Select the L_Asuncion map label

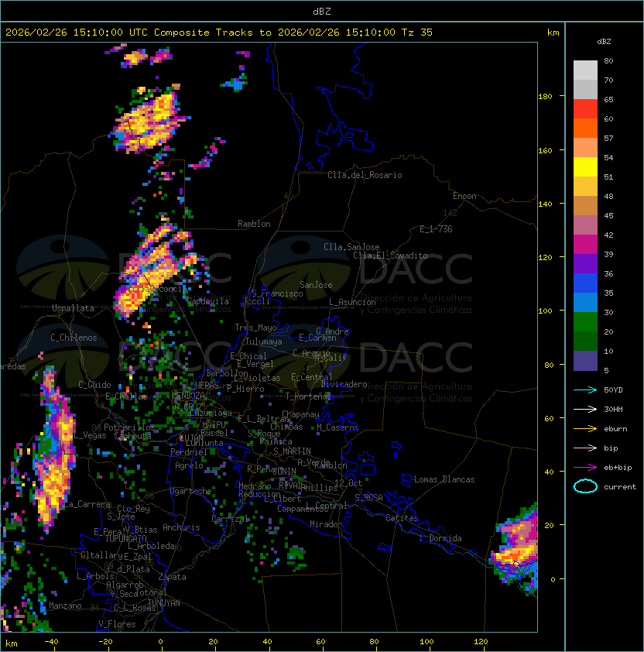click(x=352, y=302)
